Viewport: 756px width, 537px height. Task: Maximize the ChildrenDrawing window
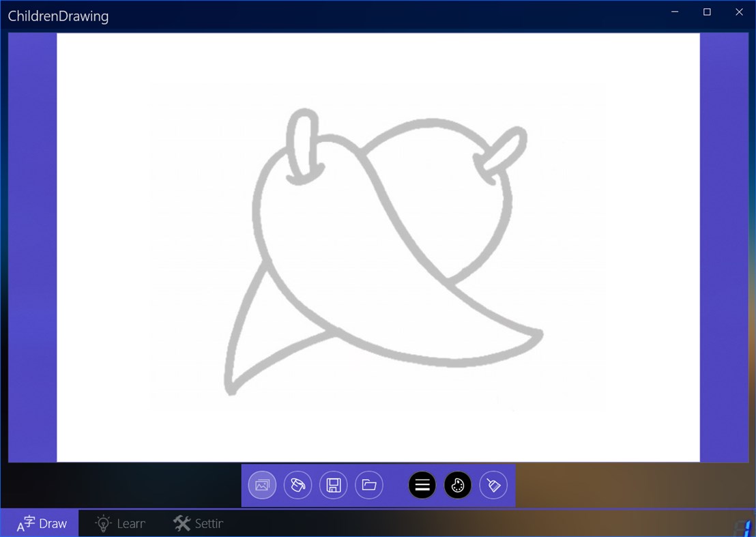(x=707, y=12)
